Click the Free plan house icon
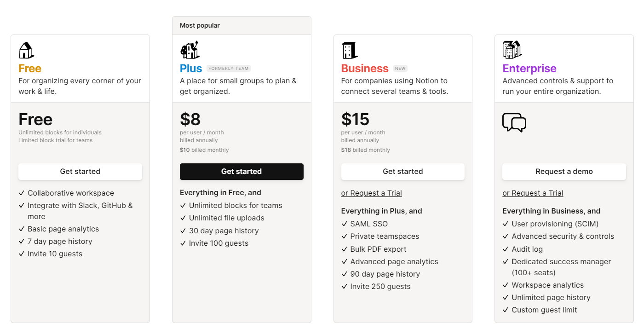644x335 pixels. 26,50
